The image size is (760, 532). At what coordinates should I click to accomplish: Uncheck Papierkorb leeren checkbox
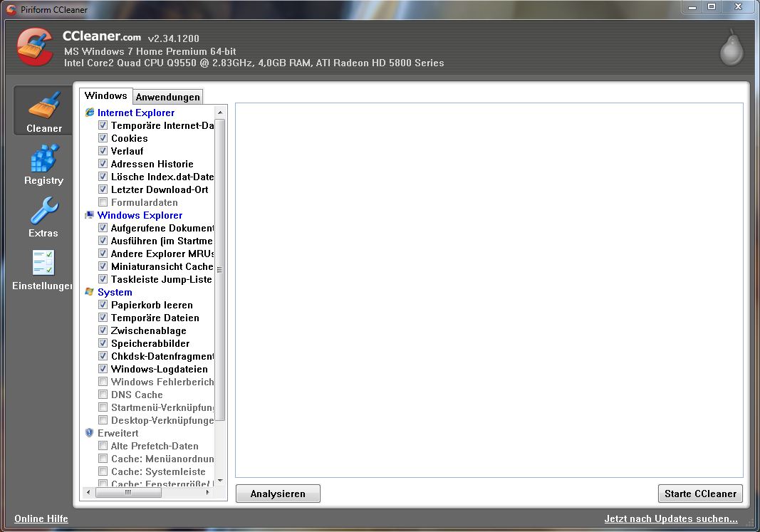tap(103, 305)
